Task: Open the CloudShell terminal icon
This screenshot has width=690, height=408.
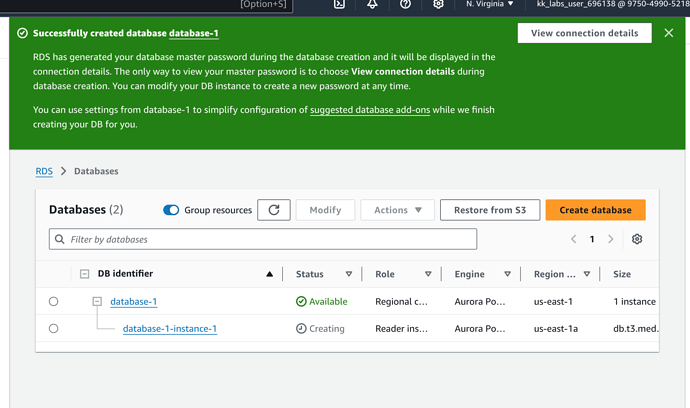Action: 340,5
